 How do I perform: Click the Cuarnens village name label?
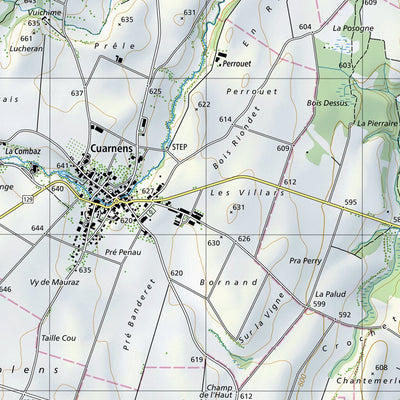112,148
